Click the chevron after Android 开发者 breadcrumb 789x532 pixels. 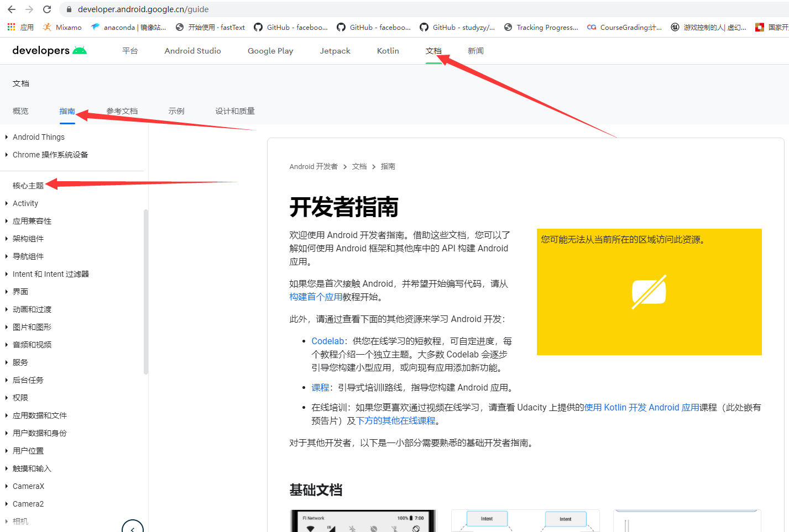345,166
